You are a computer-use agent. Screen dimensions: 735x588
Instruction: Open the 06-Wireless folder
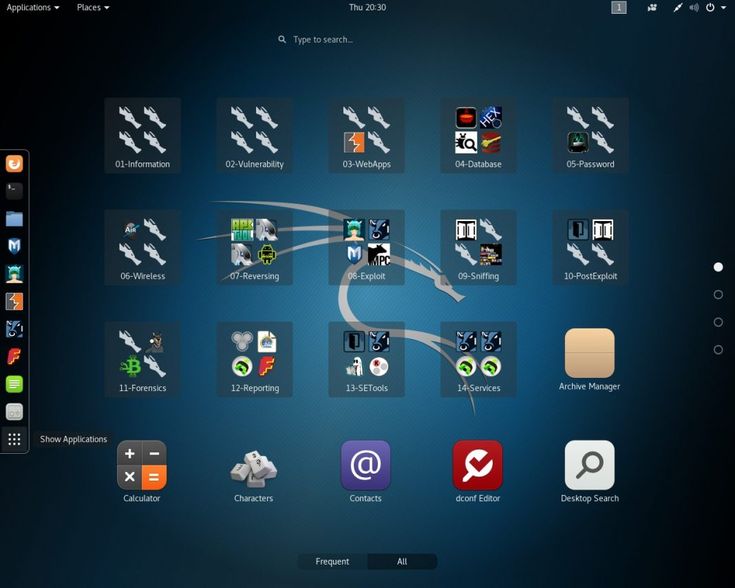tap(142, 248)
